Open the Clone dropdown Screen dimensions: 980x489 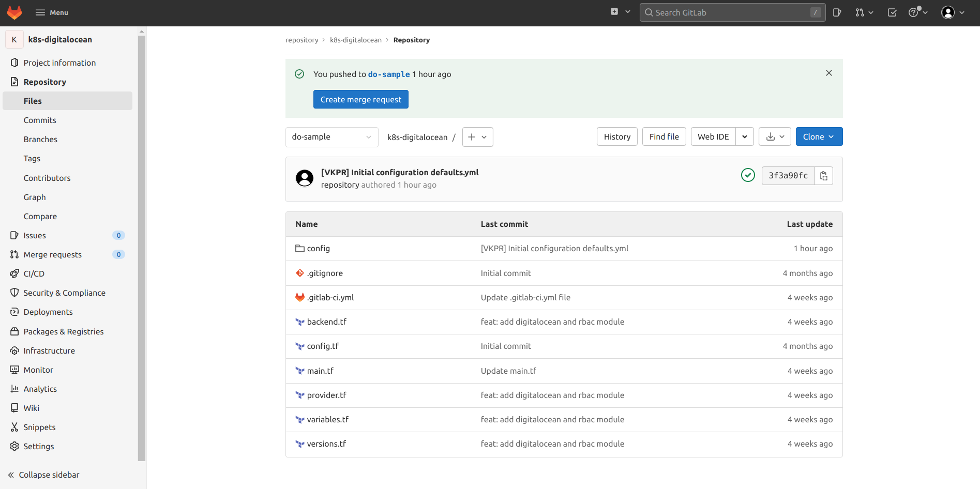(x=819, y=136)
